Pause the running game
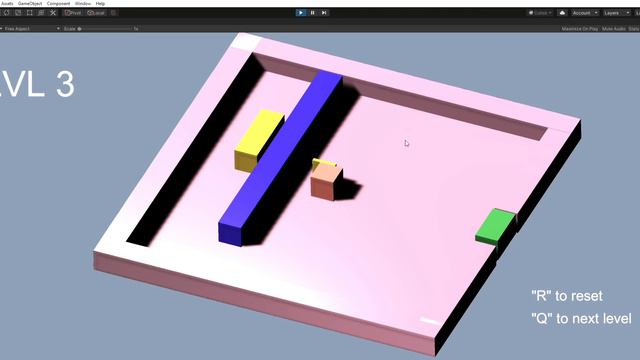 313,13
